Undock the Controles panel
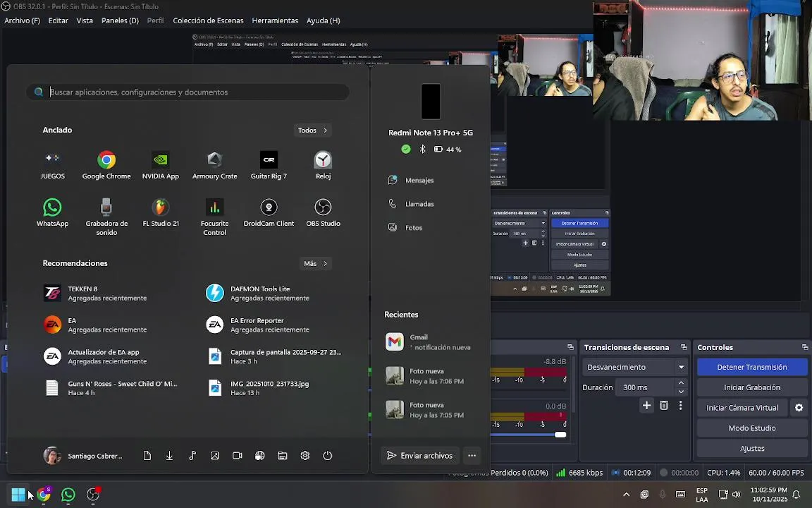 click(805, 347)
